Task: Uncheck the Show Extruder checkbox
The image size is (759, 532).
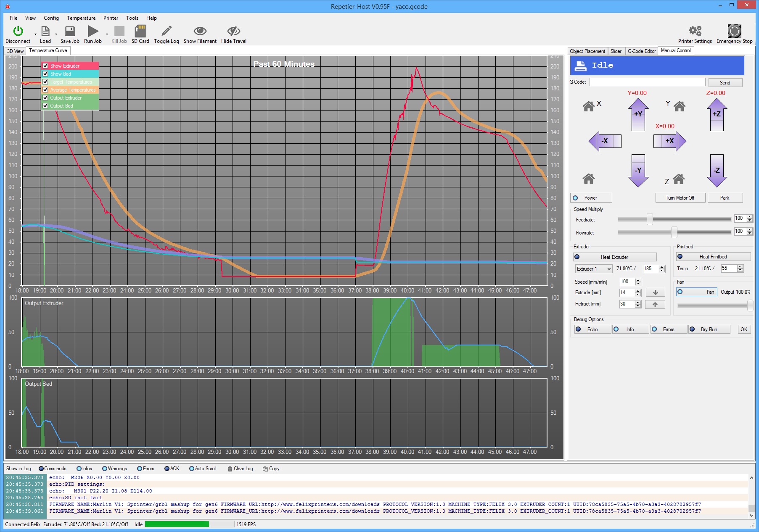Action: pyautogui.click(x=45, y=66)
